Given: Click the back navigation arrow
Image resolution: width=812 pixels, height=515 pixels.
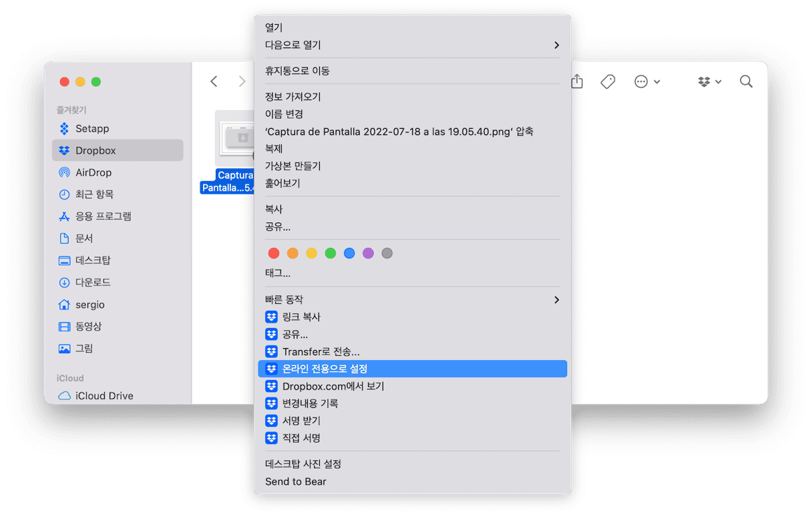Looking at the screenshot, I should click(214, 81).
